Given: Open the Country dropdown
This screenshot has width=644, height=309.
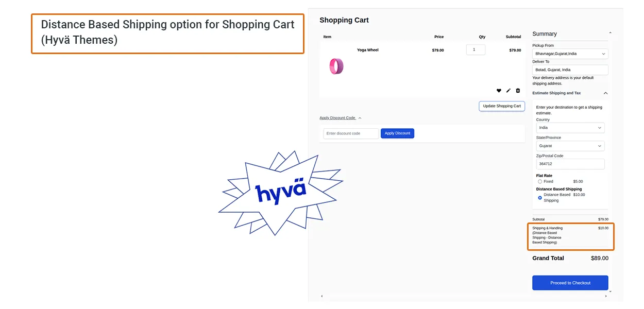Looking at the screenshot, I should [570, 128].
